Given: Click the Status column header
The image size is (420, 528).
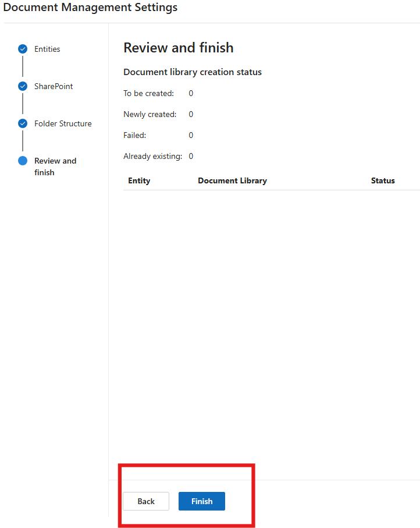Looking at the screenshot, I should (383, 180).
